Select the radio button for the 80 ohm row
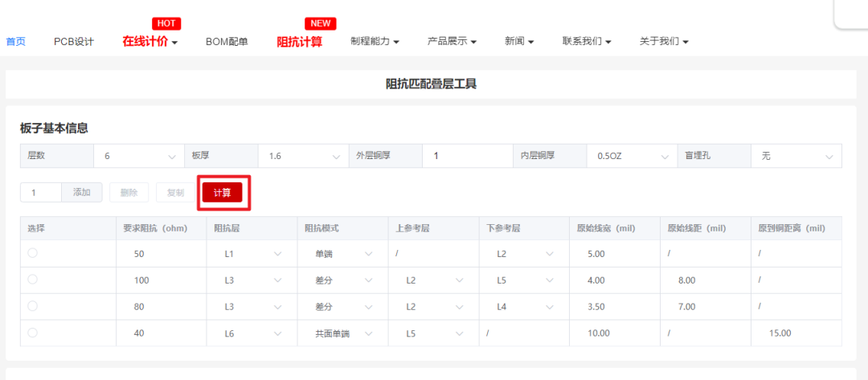 (33, 306)
